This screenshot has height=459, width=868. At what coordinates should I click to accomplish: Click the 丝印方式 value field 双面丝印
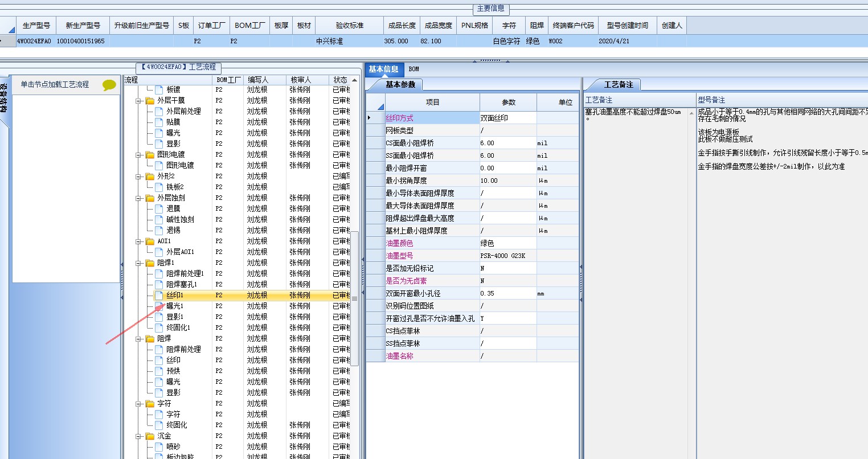pos(508,118)
